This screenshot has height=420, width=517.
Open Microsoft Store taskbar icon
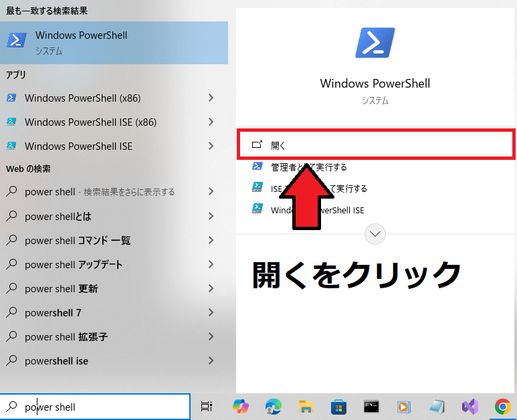coord(339,407)
